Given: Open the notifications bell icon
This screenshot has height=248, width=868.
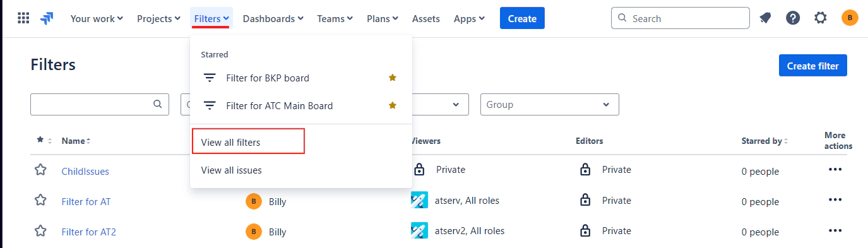Looking at the screenshot, I should click(765, 18).
